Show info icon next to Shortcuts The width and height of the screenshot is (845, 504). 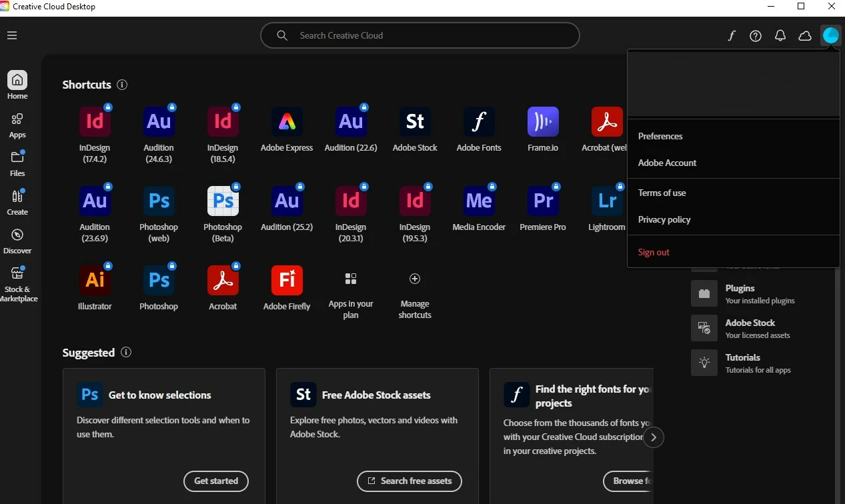pos(122,85)
